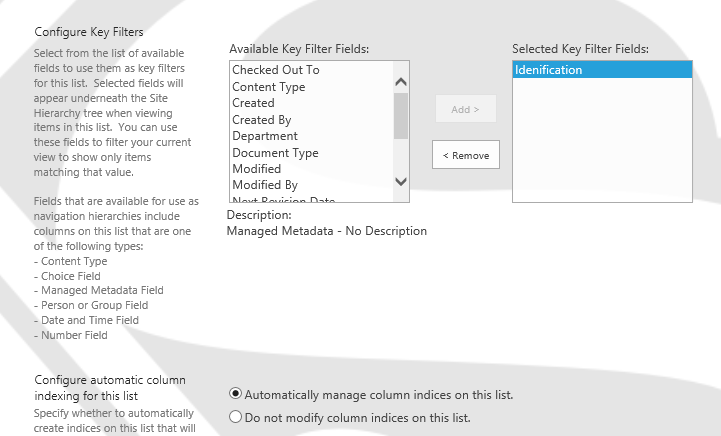Click scrollbar track below the thumb
The width and height of the screenshot is (721, 436).
coord(401,155)
